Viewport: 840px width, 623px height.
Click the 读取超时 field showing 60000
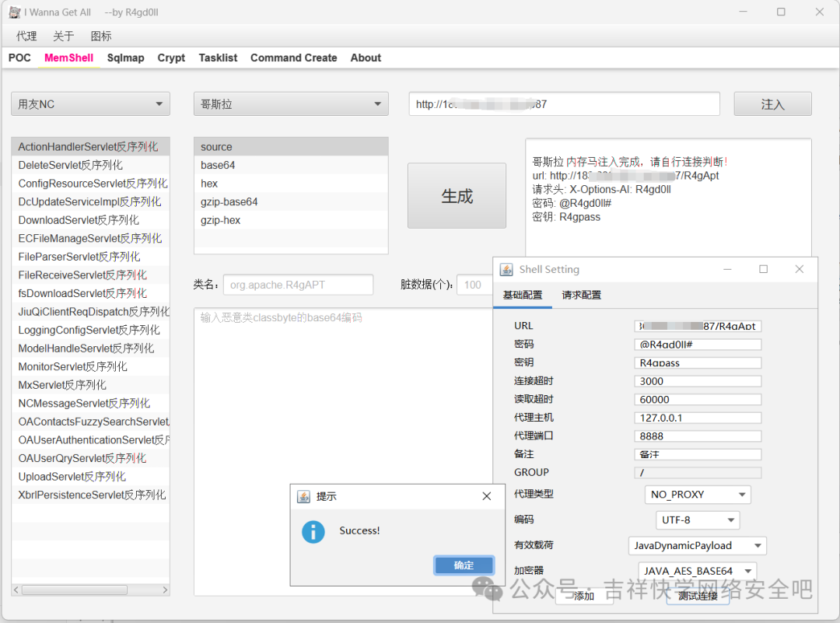pos(698,399)
